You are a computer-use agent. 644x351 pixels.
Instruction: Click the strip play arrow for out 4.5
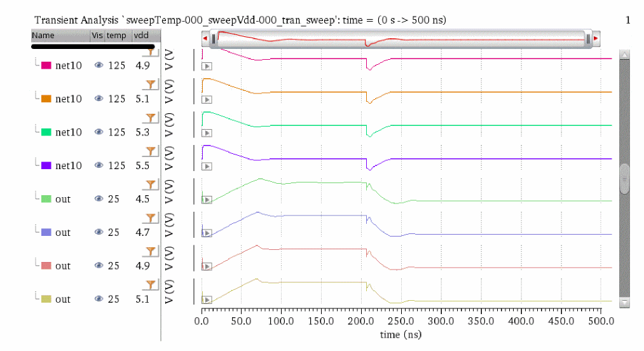[207, 200]
